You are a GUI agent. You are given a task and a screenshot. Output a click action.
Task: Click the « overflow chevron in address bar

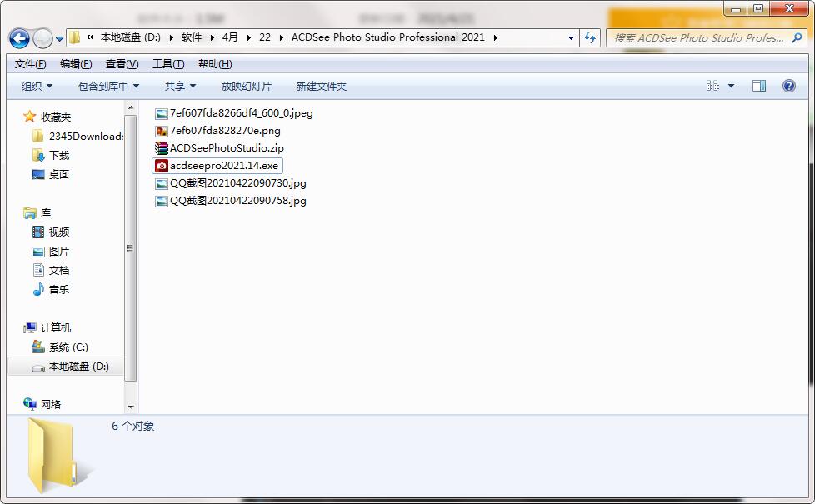pyautogui.click(x=91, y=37)
